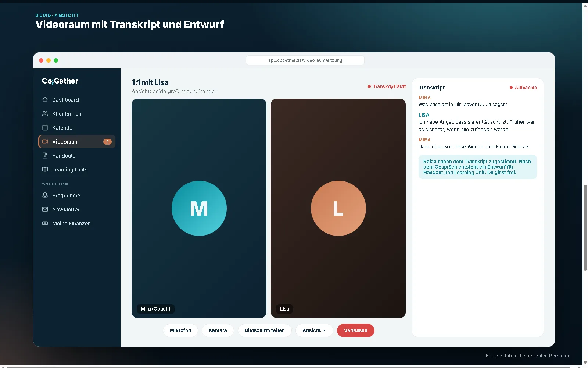This screenshot has height=368, width=588.
Task: Click Bildschirm teilen
Action: (x=265, y=330)
